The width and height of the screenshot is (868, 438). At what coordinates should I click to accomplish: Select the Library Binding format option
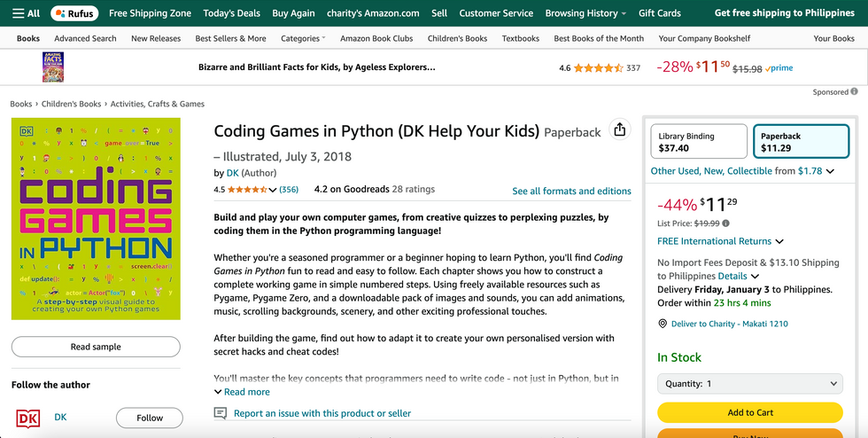[698, 142]
